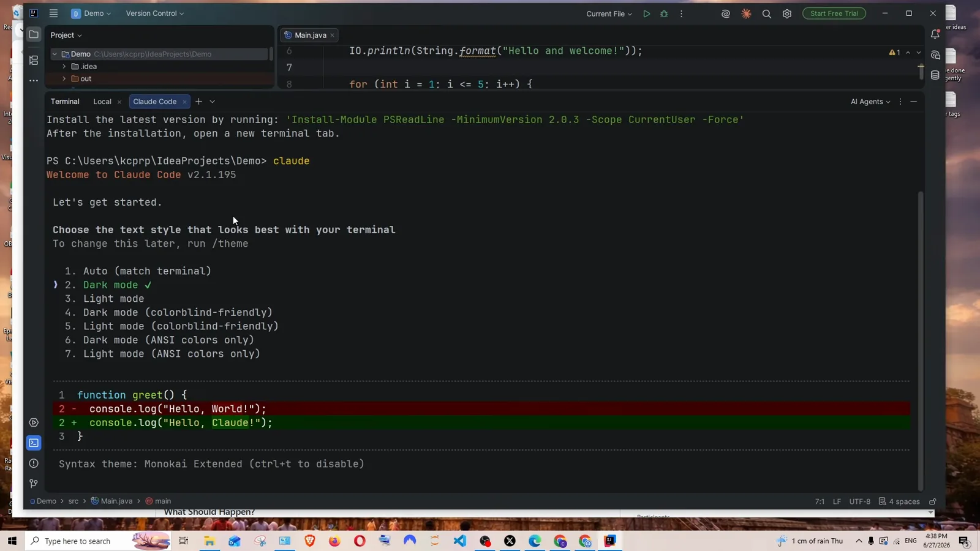Open Demo project dropdown
This screenshot has width=980, height=551.
pyautogui.click(x=91, y=13)
